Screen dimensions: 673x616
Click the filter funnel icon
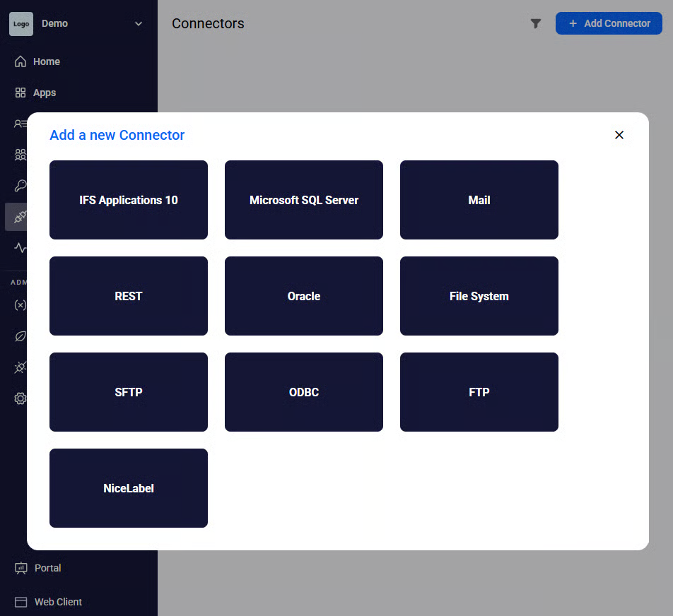click(x=536, y=23)
